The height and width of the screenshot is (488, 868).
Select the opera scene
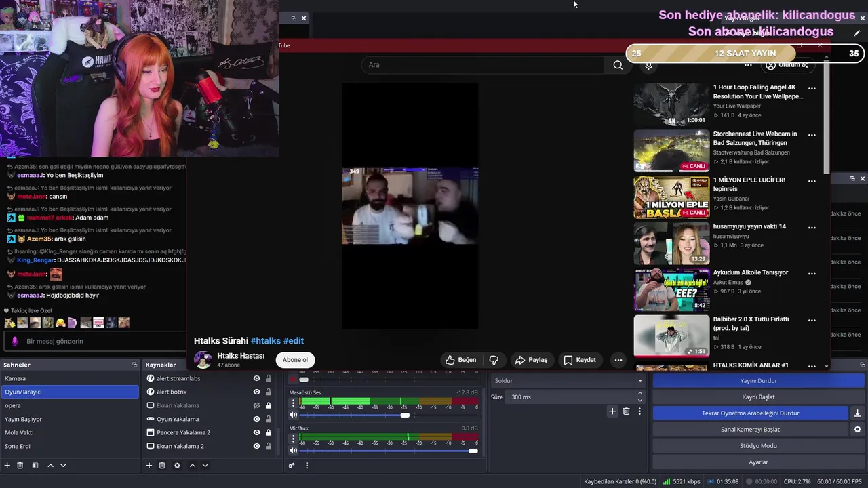(x=69, y=405)
